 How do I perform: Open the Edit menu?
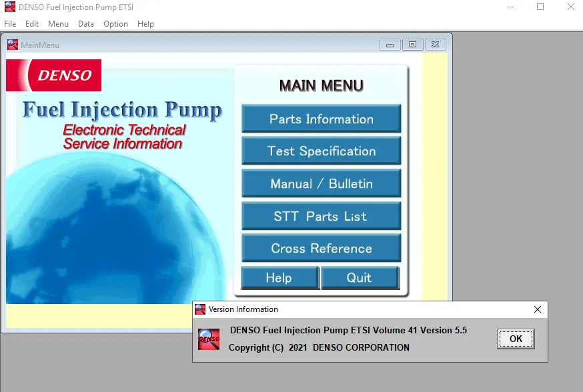(32, 24)
